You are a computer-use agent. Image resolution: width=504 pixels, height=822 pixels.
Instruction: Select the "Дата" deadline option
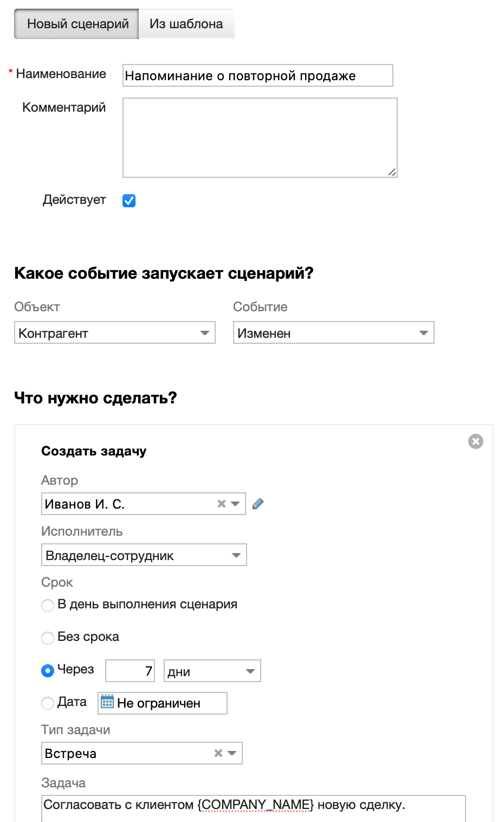click(x=47, y=703)
